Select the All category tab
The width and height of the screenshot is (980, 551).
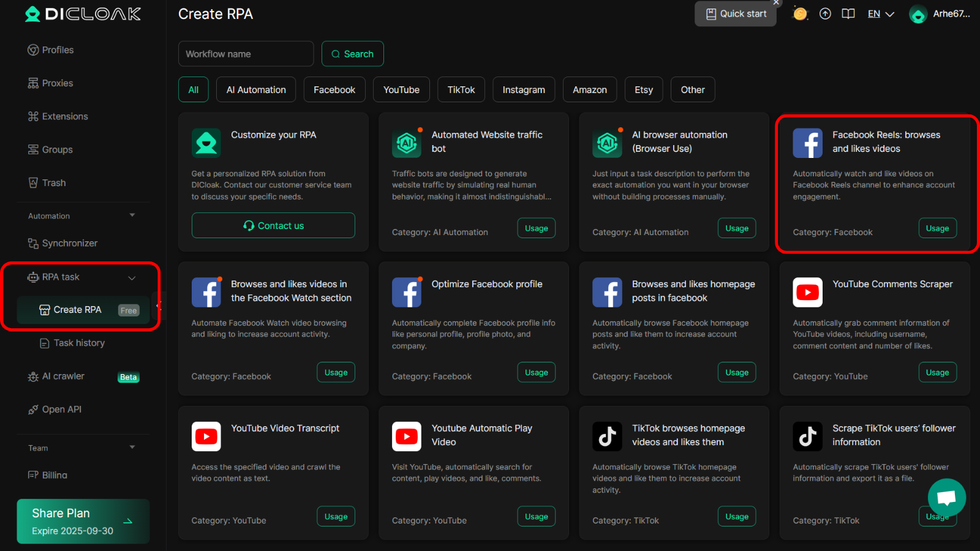pyautogui.click(x=194, y=89)
